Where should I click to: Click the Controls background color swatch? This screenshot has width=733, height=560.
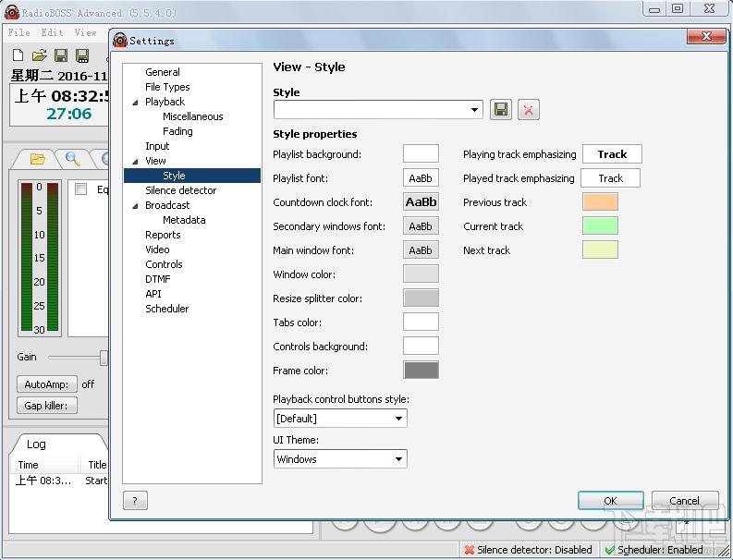pos(421,346)
